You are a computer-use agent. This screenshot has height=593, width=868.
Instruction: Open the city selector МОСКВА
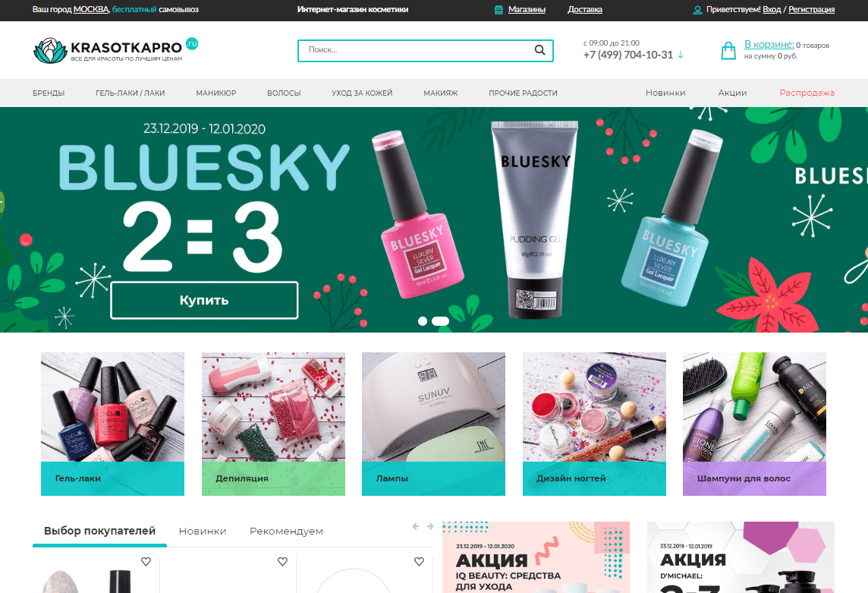click(x=91, y=9)
